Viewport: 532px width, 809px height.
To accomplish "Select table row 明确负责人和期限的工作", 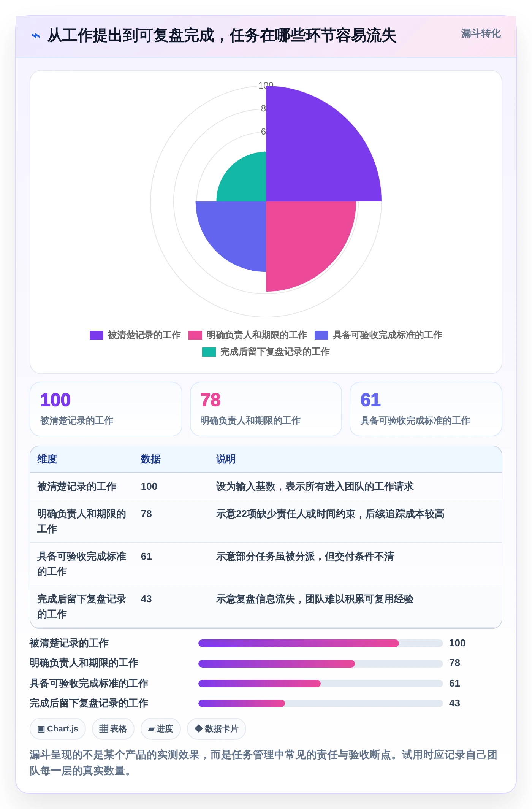I will pos(266,521).
